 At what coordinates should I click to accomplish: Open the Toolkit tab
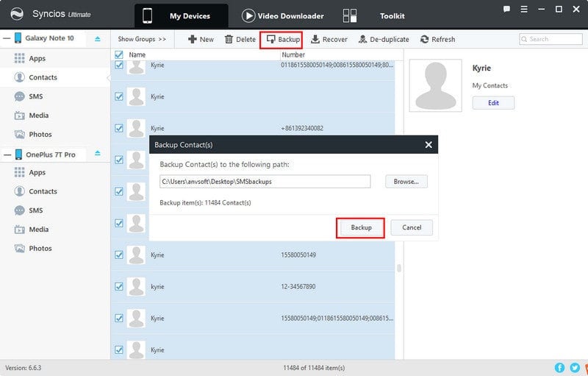click(x=374, y=15)
